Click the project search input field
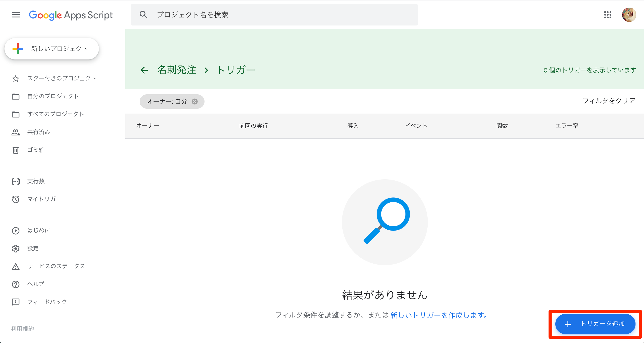Image resolution: width=644 pixels, height=343 pixels. 275,15
